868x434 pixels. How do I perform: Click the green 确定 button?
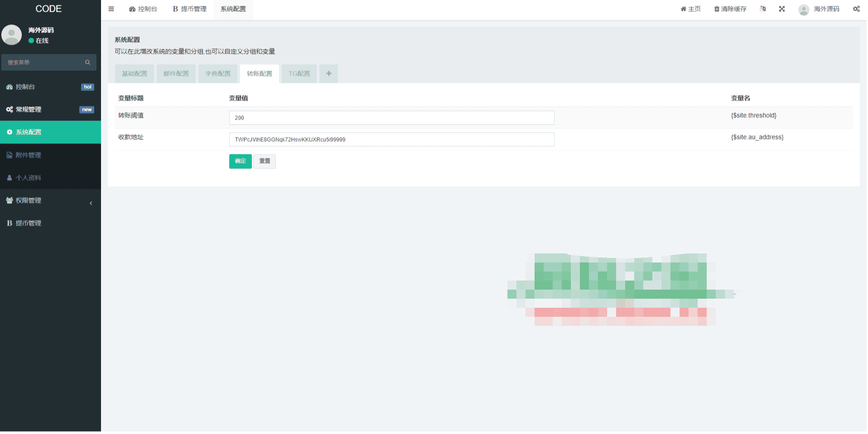tap(240, 161)
